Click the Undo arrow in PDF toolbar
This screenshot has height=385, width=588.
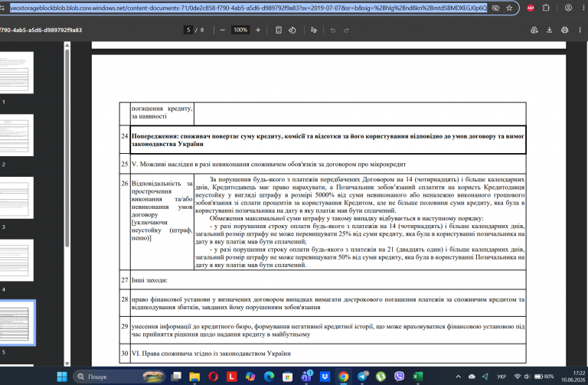332,30
